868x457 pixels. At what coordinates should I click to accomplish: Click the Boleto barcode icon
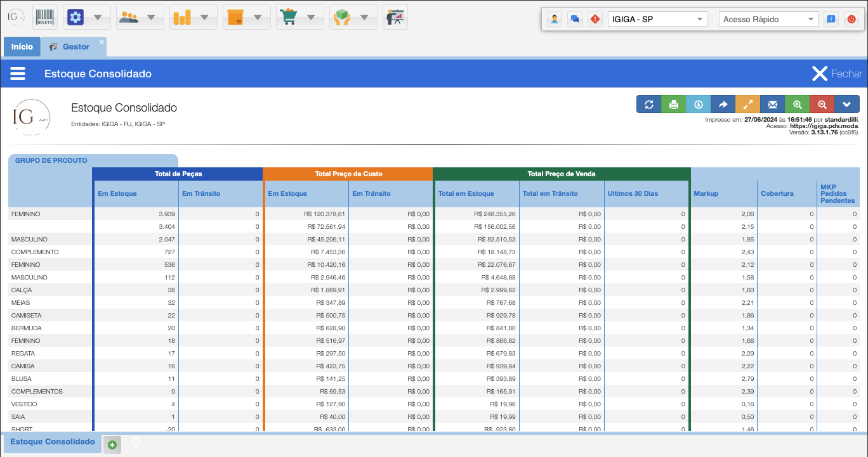(44, 17)
